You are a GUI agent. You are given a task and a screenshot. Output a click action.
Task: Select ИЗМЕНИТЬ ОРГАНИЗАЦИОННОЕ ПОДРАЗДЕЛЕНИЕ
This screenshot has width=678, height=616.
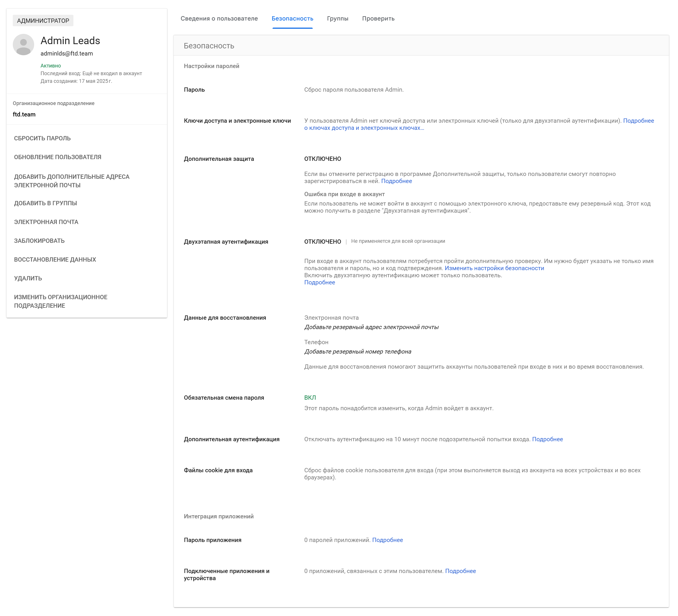point(61,301)
